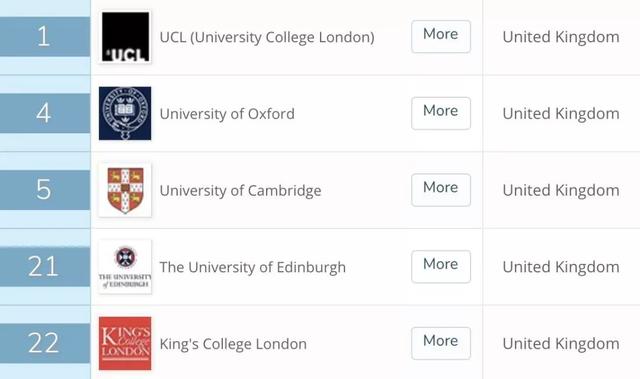Screen dimensions: 640x379
Task: Select the rank 4 cell
Action: click(x=45, y=113)
